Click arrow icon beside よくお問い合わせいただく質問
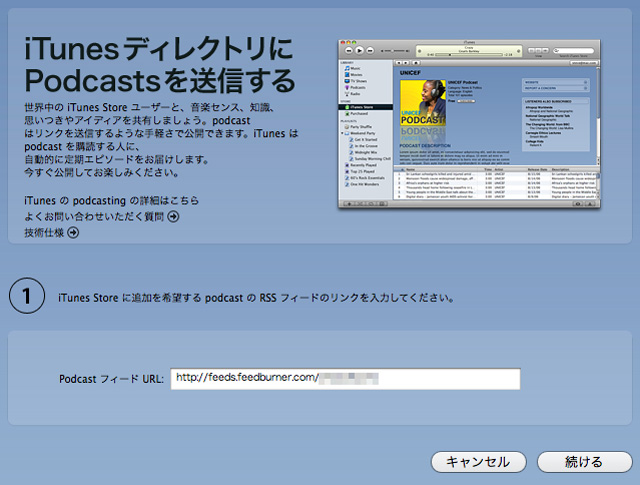 coord(173,216)
